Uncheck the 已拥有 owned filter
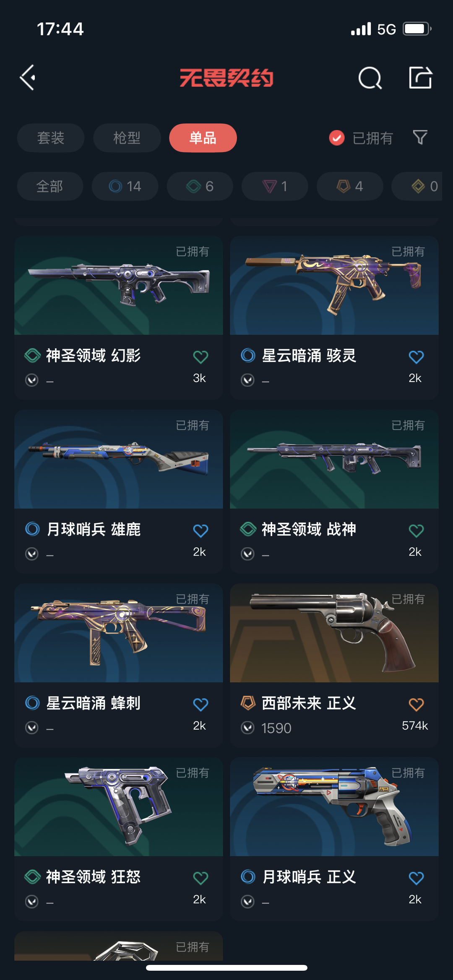This screenshot has height=980, width=453. coord(361,138)
